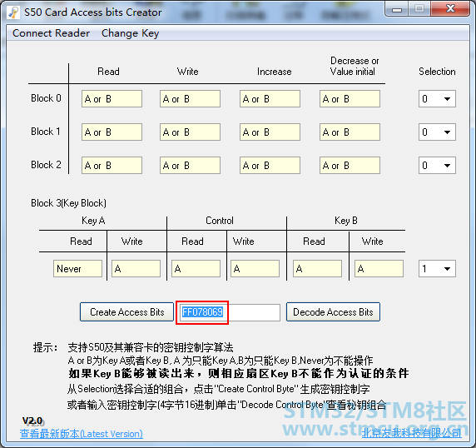Click the Block 1 Increase field
Image resolution: width=476 pixels, height=448 pixels.
(x=270, y=132)
